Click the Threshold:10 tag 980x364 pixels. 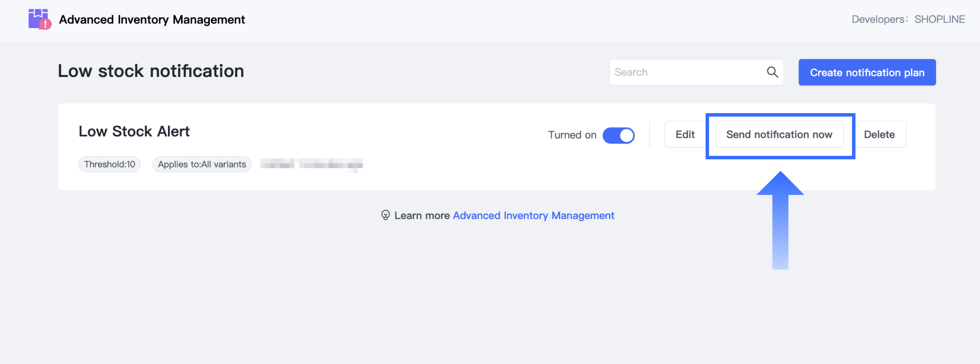pyautogui.click(x=110, y=164)
